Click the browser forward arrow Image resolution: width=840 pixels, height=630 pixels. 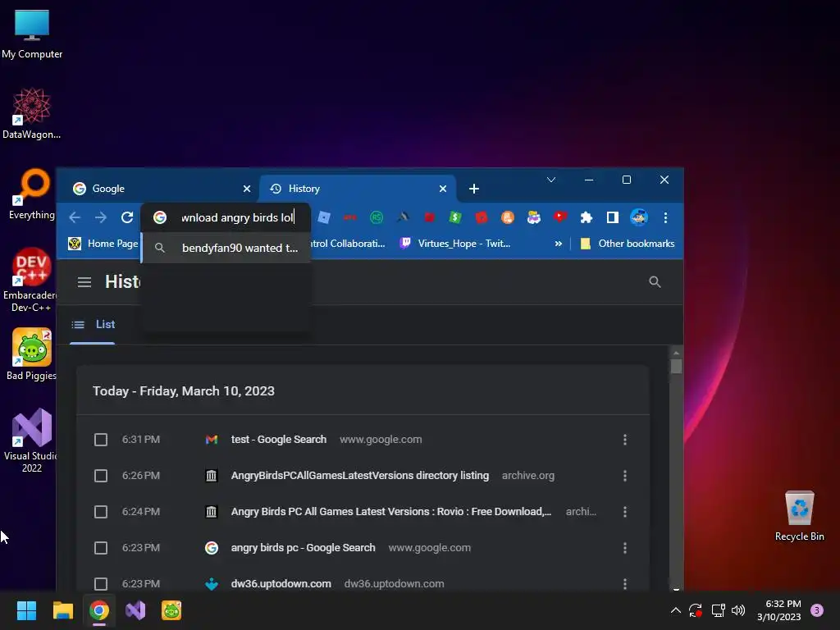pyautogui.click(x=101, y=217)
